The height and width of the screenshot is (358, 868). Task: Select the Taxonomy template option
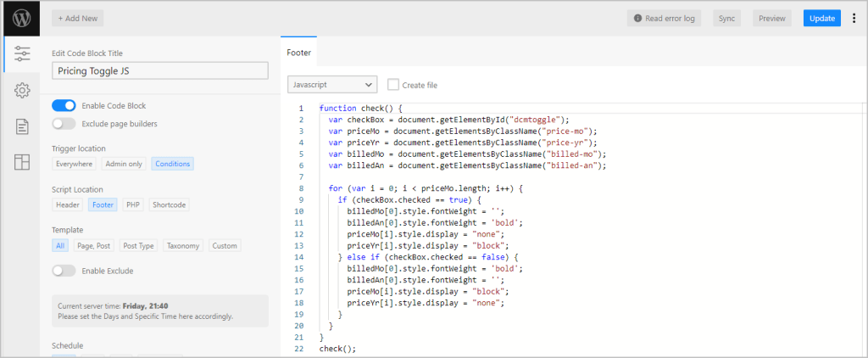183,245
